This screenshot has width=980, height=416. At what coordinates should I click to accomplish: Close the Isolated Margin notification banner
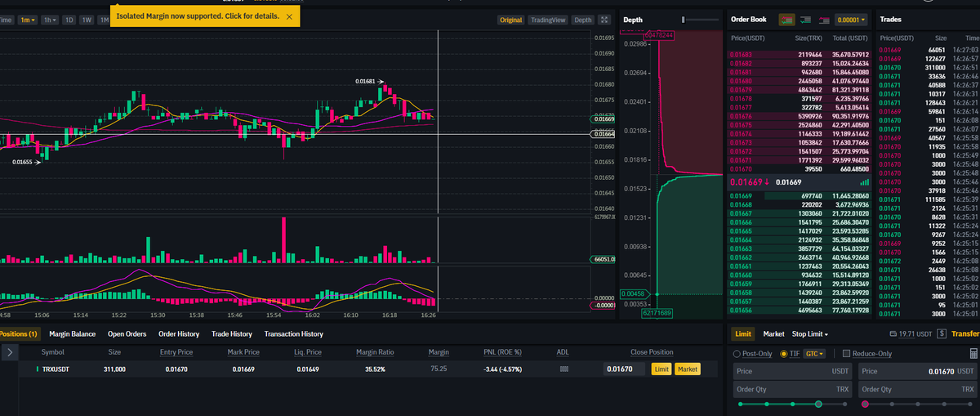pos(289,16)
